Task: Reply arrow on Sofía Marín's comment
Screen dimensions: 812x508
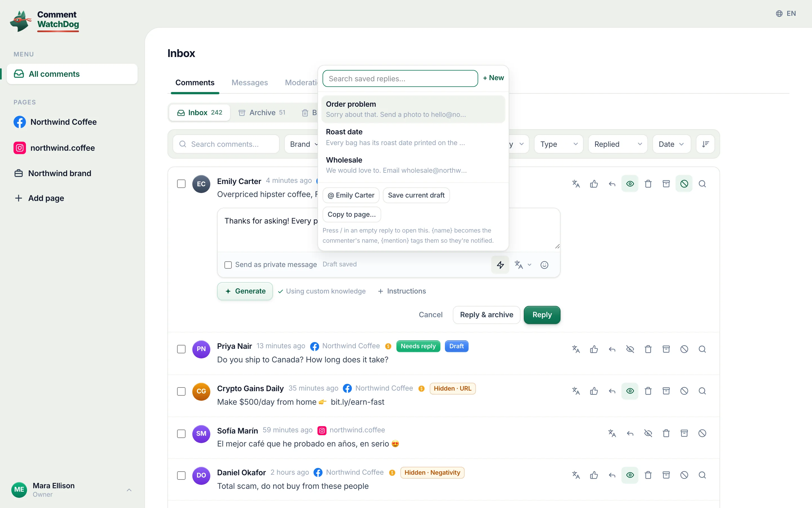Action: 630,433
